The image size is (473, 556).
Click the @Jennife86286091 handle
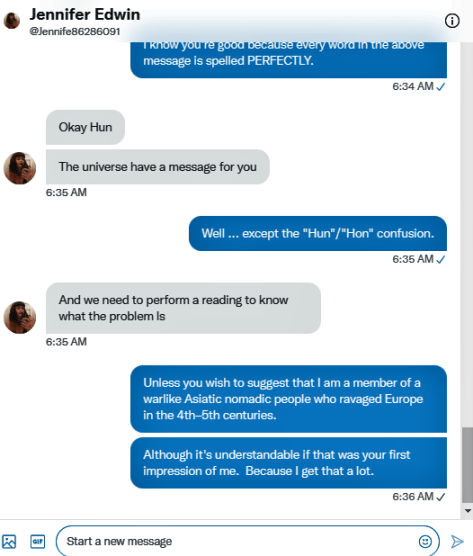pyautogui.click(x=75, y=31)
